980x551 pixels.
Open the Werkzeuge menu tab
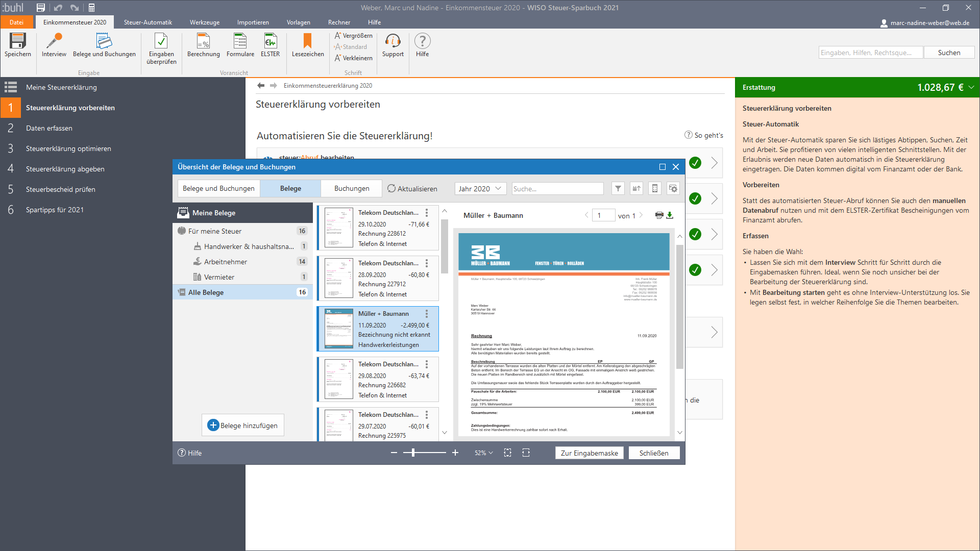(x=204, y=22)
